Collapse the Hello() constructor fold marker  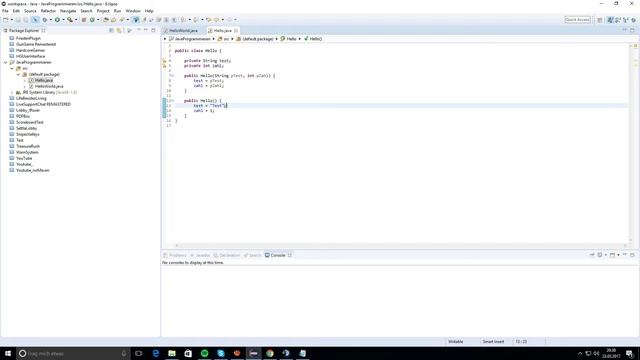tap(172, 100)
